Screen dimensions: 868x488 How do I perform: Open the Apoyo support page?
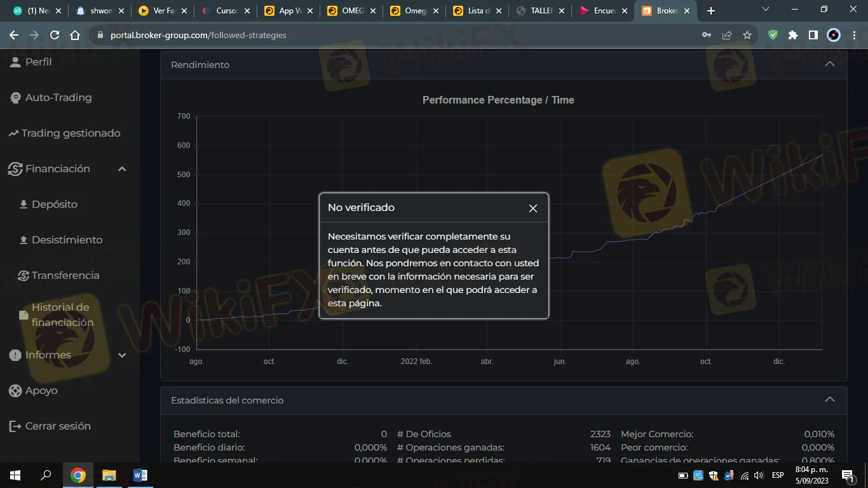41,391
